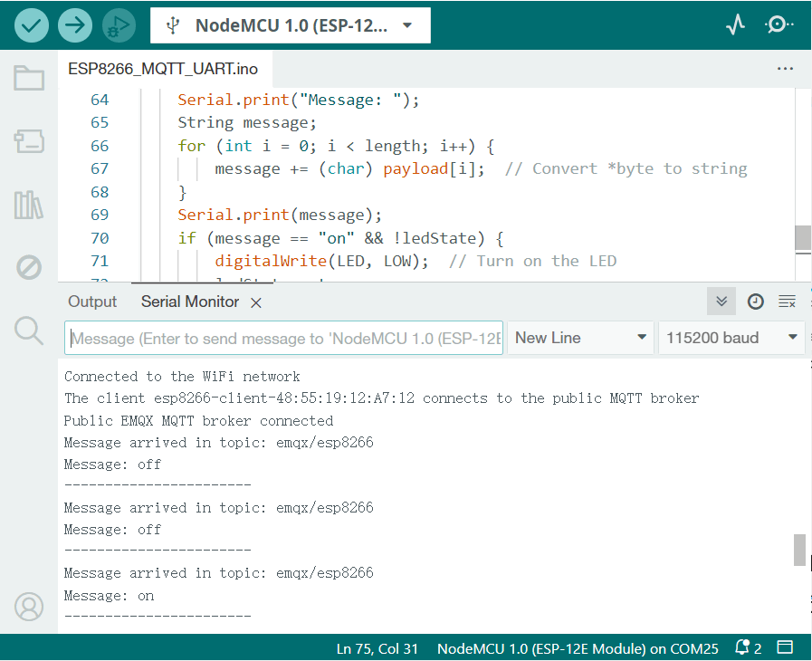Viewport: 812px width, 661px height.
Task: Open the Library Manager books icon
Action: tap(29, 205)
